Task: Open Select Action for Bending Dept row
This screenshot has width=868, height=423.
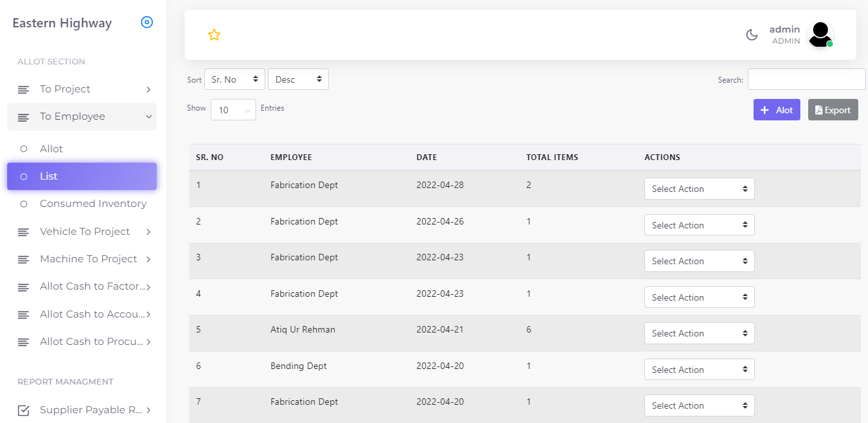Action: point(700,370)
